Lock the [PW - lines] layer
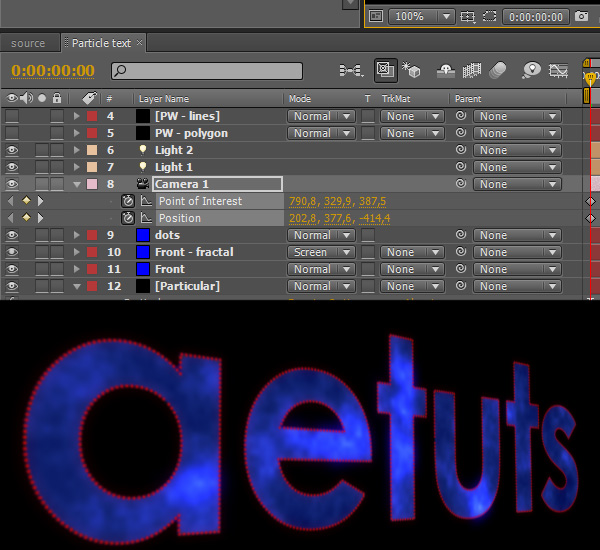 pos(57,116)
